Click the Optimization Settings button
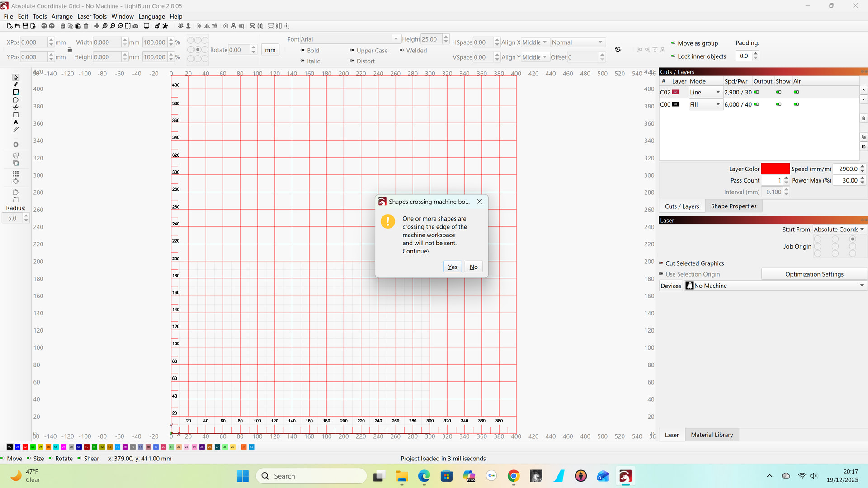The height and width of the screenshot is (488, 868). [x=814, y=274]
